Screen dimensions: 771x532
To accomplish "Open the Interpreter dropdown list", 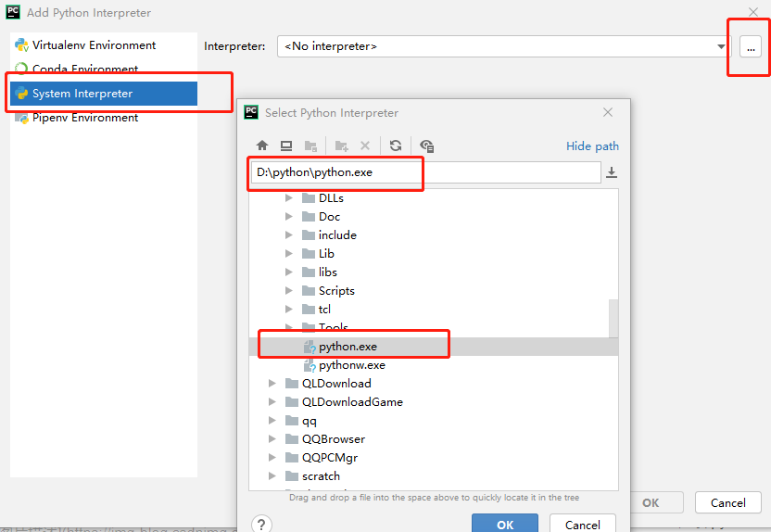I will [x=721, y=46].
